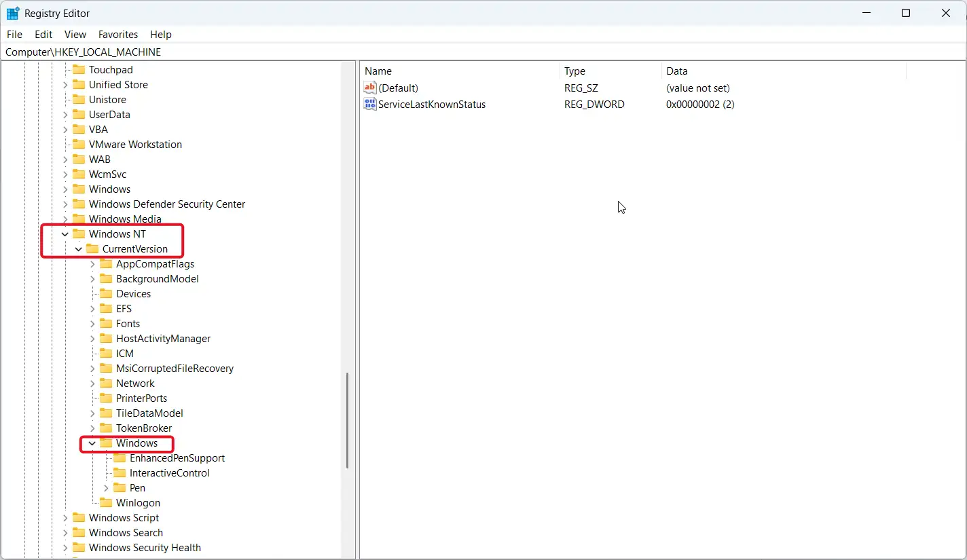The image size is (967, 560).
Task: Select the AppCompatFlags folder icon
Action: (106, 264)
